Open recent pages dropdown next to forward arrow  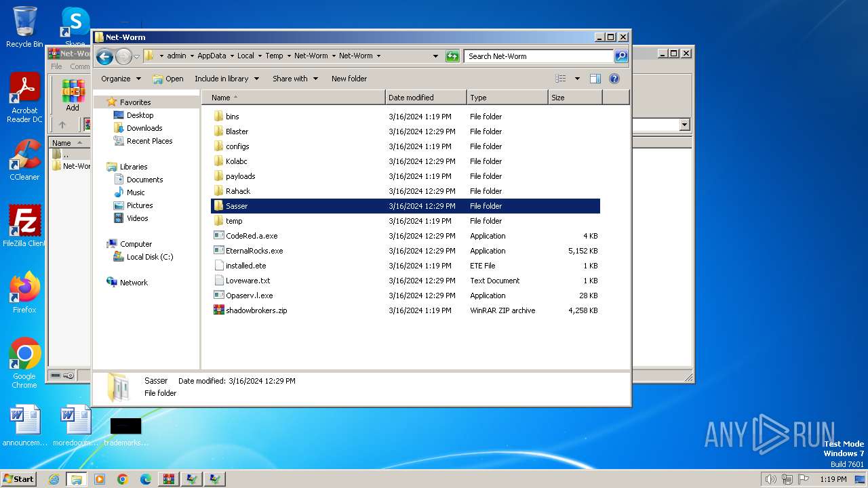tap(136, 56)
